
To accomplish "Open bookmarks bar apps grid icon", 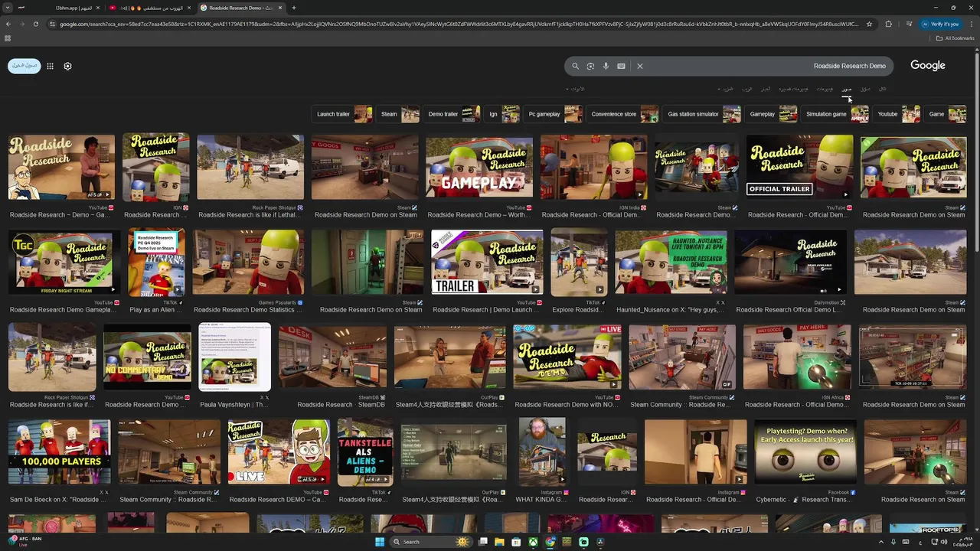I will (x=8, y=37).
